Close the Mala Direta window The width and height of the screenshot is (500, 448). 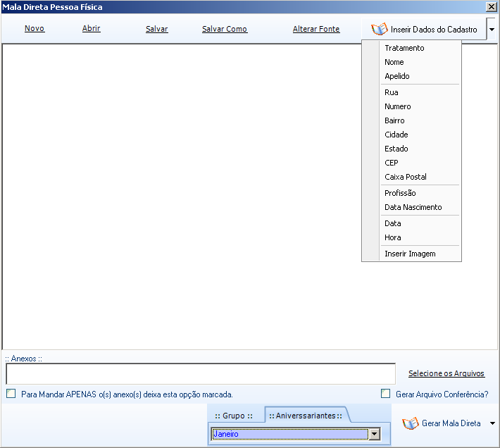click(x=491, y=6)
